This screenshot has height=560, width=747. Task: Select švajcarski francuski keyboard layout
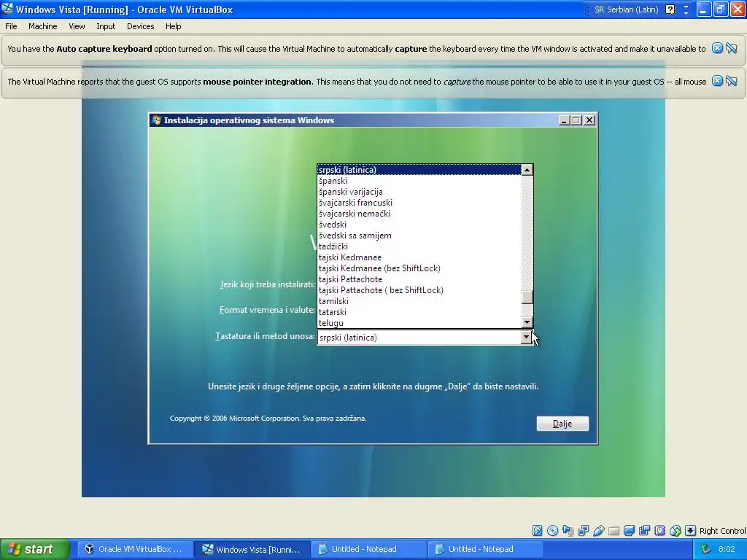point(419,203)
